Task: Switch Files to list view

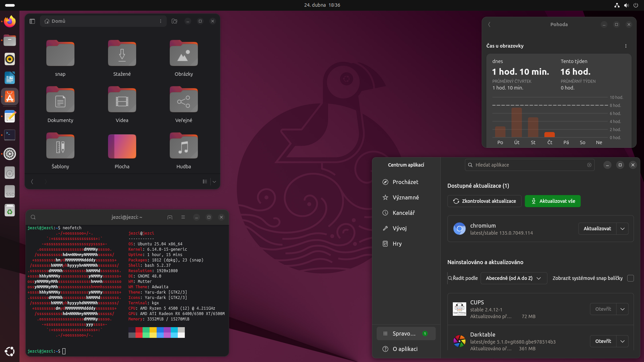Action: click(205, 181)
